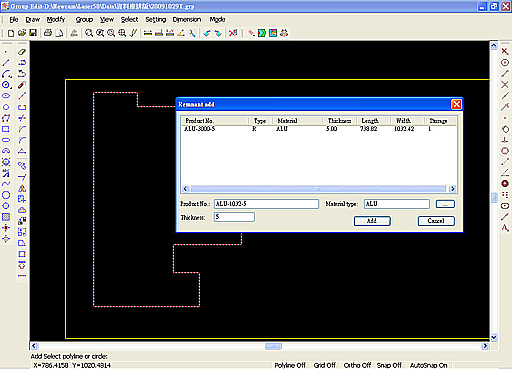Click the Material column header
This screenshot has width=512, height=369.
pyautogui.click(x=298, y=121)
